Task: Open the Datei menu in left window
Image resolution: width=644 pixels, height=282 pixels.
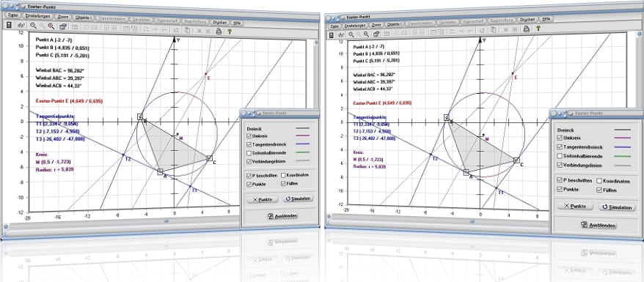Action: pos(12,15)
